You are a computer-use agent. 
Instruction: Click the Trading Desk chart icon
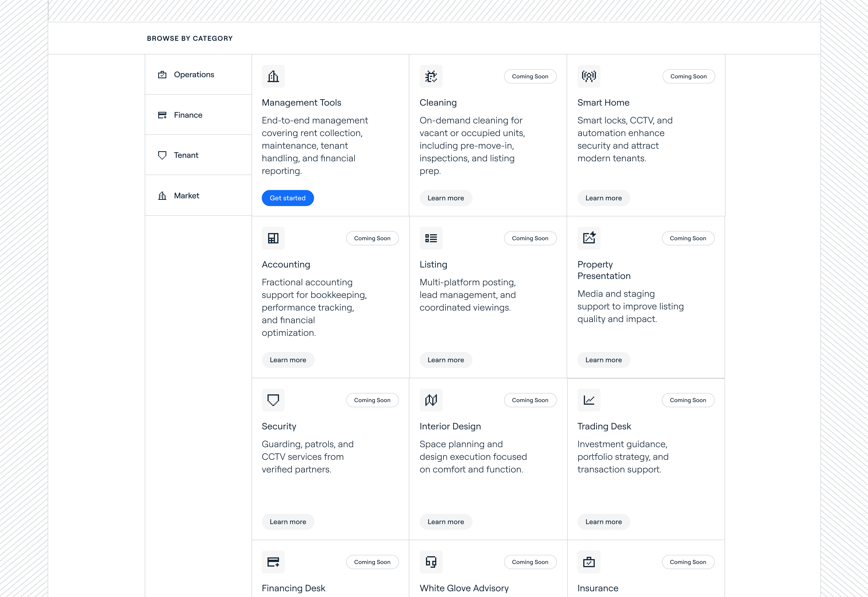tap(589, 400)
